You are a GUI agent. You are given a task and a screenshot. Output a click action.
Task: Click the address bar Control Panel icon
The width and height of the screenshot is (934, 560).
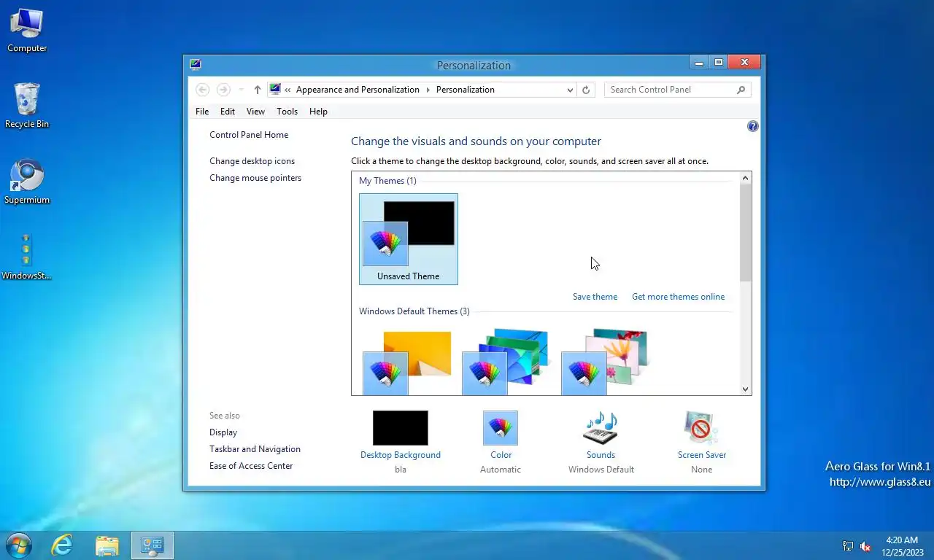pyautogui.click(x=275, y=90)
